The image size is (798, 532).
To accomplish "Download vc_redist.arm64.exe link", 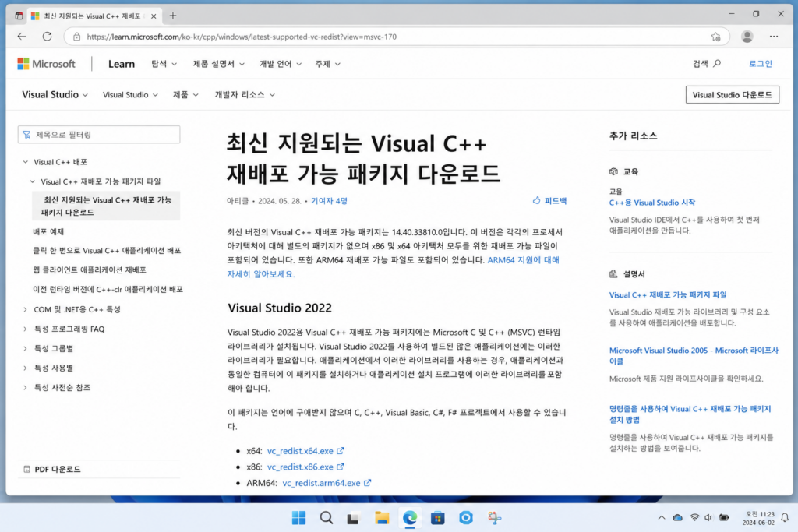I will [x=327, y=483].
